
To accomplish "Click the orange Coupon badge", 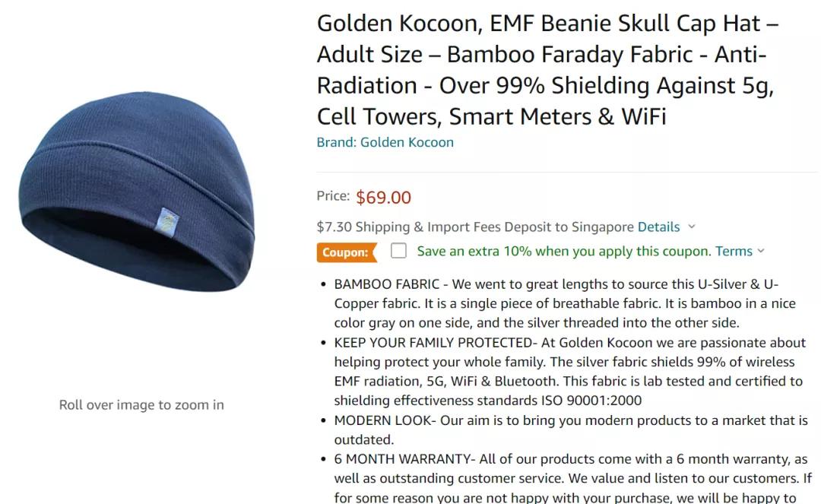I will pyautogui.click(x=346, y=252).
